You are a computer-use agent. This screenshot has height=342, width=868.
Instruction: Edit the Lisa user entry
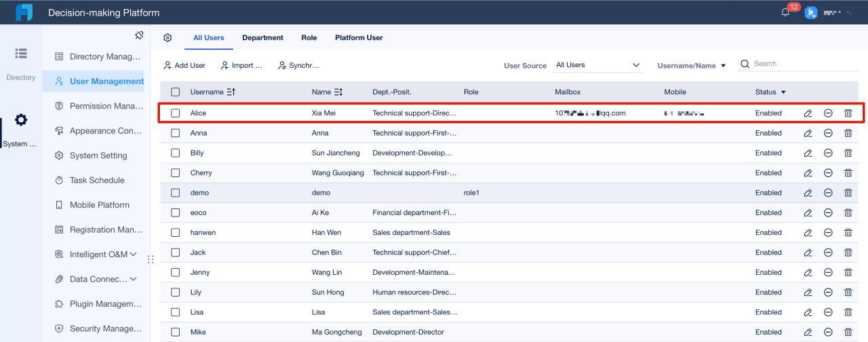808,312
